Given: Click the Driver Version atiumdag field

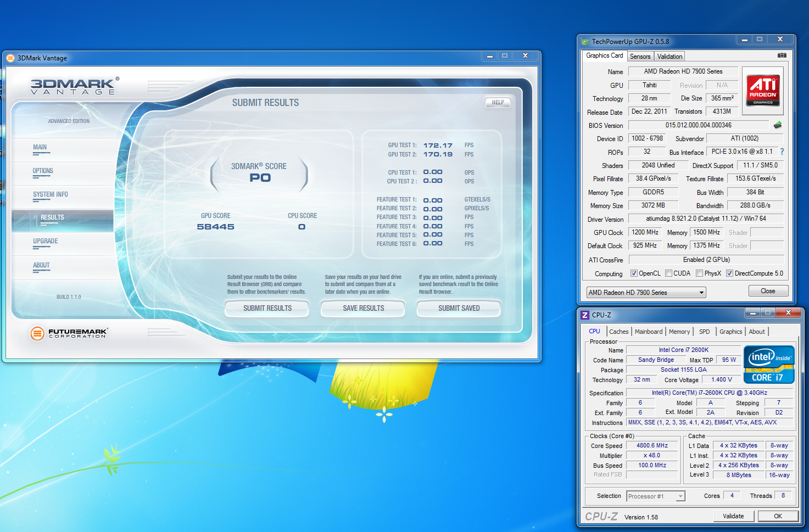Looking at the screenshot, I should (706, 219).
